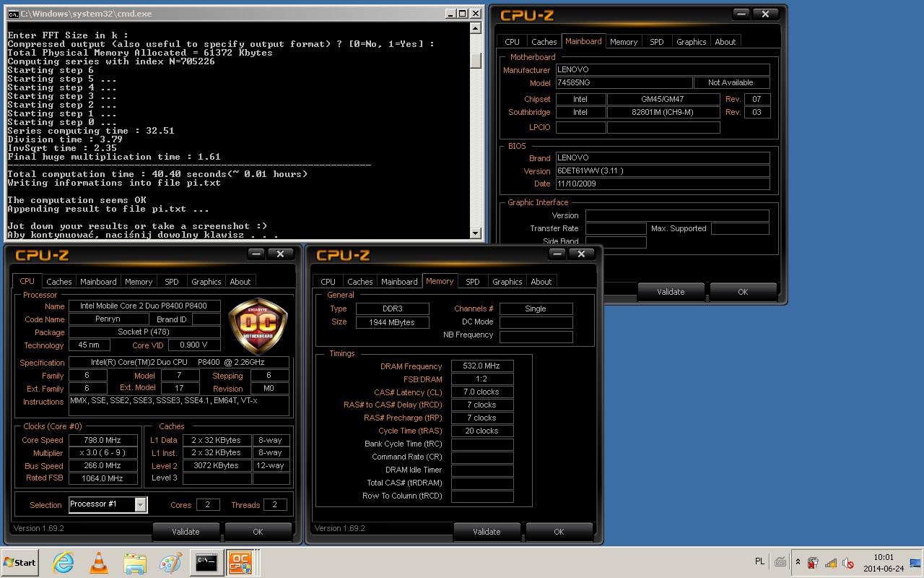Open the wireless network tray icon
Viewport: 924px width, 578px height.
831,563
